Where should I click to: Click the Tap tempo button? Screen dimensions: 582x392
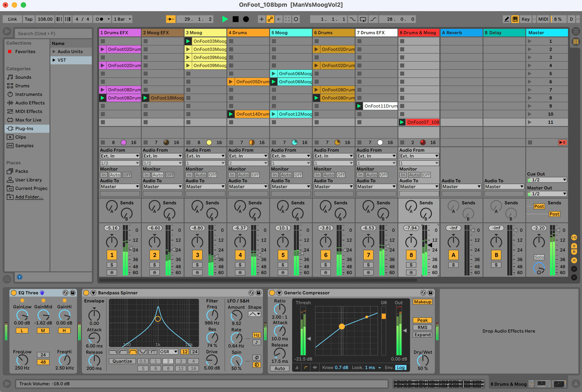tap(28, 19)
